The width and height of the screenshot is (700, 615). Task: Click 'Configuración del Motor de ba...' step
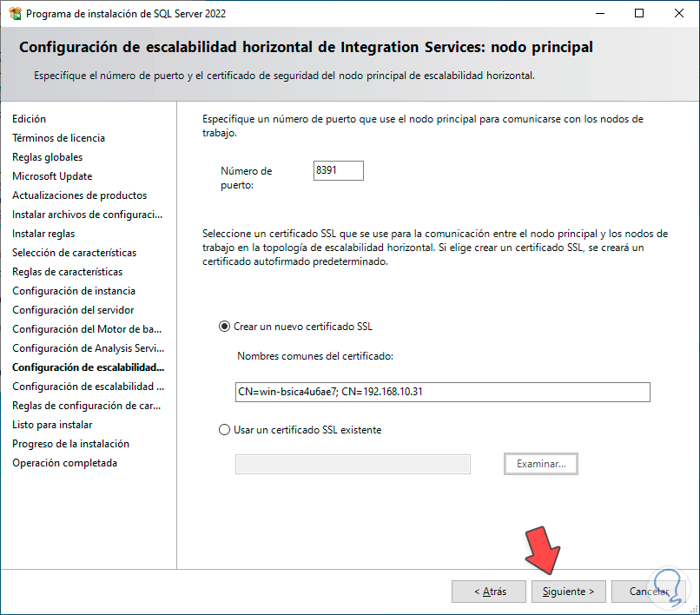tap(87, 329)
